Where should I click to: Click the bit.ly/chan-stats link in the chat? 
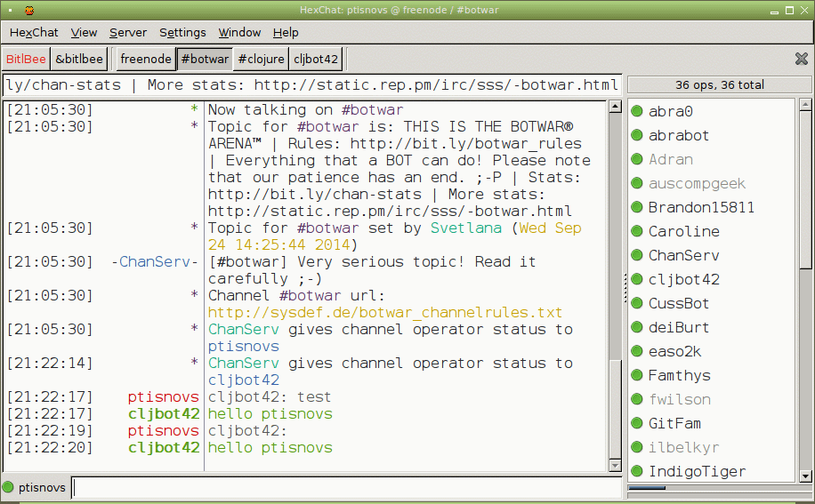tap(314, 195)
